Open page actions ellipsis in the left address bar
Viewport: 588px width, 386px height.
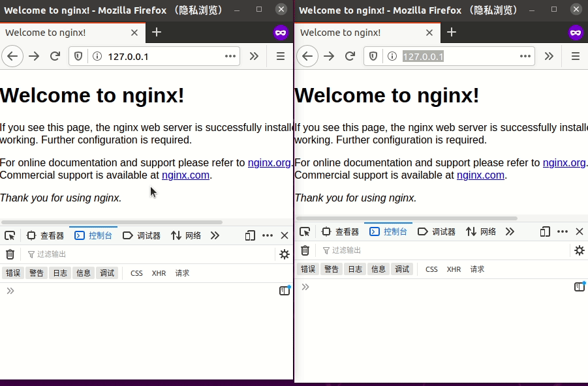click(230, 57)
